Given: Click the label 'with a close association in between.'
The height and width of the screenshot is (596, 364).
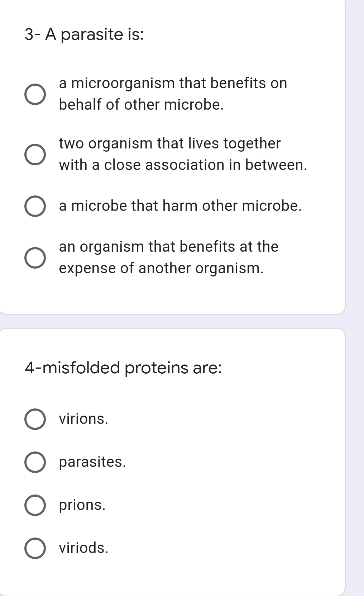Looking at the screenshot, I should tap(183, 165).
